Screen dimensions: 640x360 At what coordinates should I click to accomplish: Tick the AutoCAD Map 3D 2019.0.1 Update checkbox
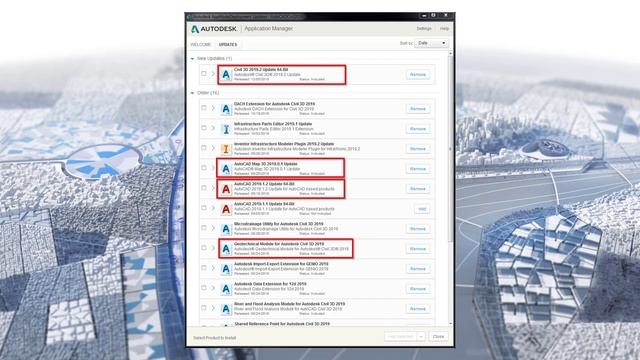[x=204, y=168]
